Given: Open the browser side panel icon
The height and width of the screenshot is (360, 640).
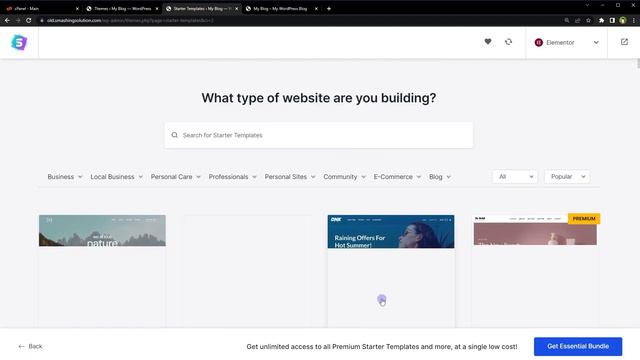Looking at the screenshot, I should [612, 20].
